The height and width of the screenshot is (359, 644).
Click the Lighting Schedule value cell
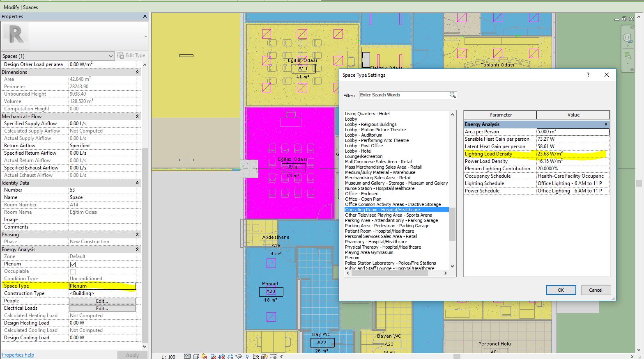coord(573,183)
